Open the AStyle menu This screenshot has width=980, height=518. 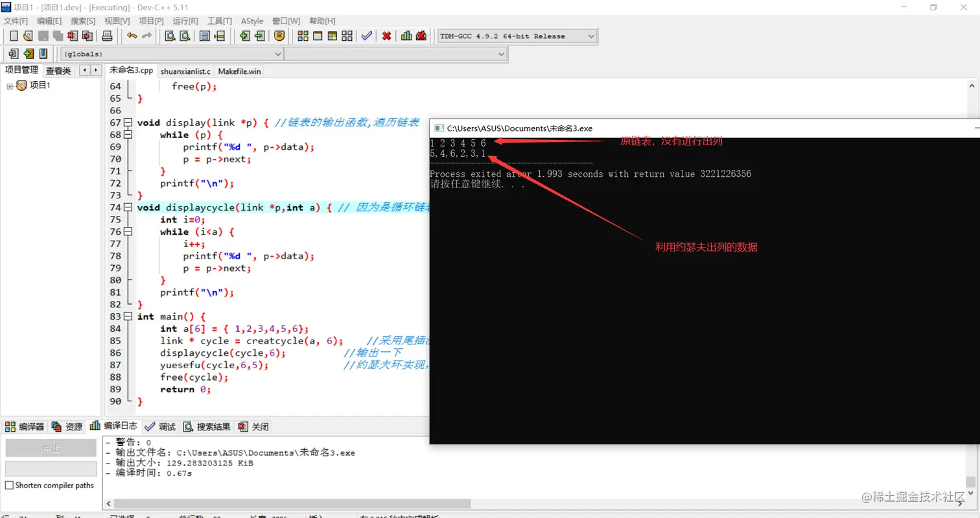coord(252,21)
